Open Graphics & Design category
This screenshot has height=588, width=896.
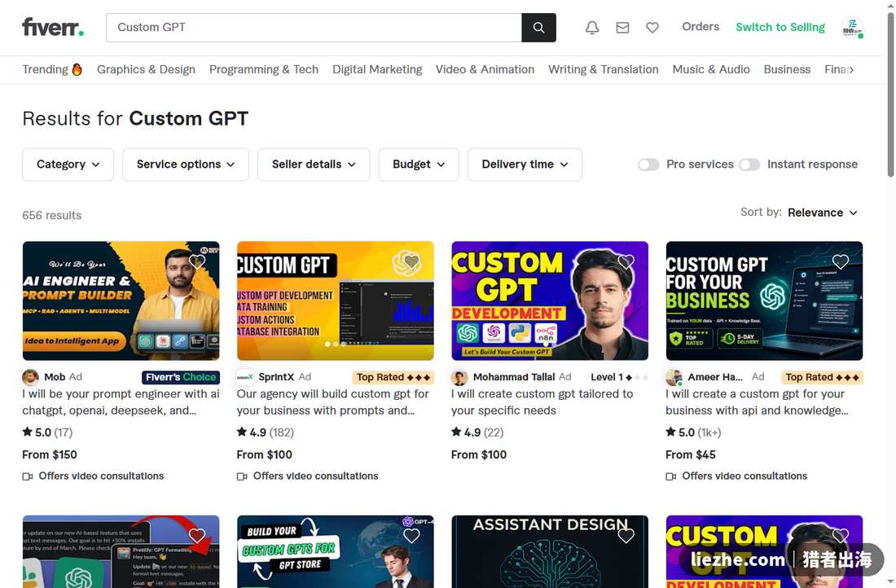coord(146,69)
